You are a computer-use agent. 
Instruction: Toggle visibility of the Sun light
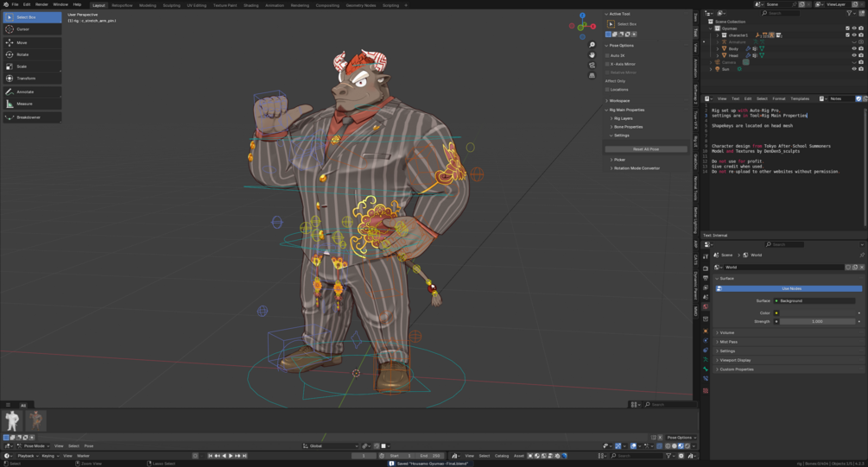854,69
